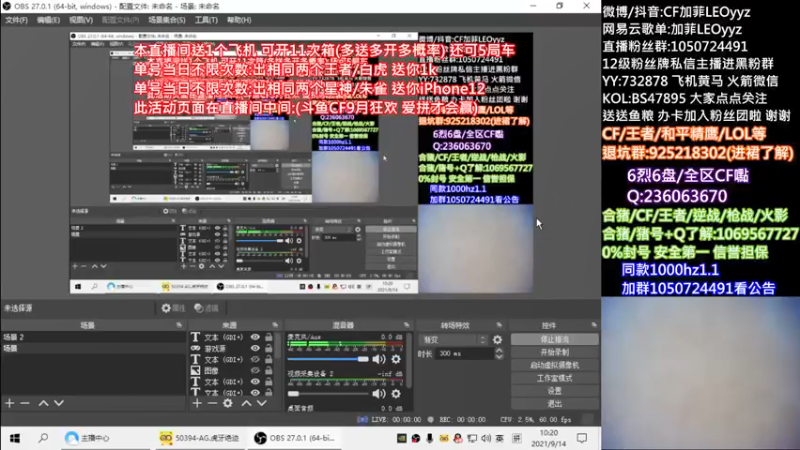Remove the selected source with the minus icon

(212, 404)
